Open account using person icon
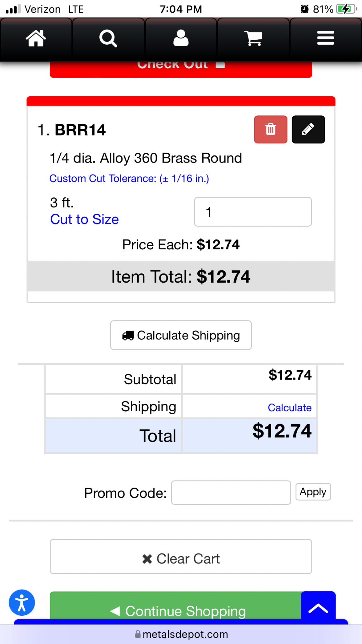This screenshot has height=644, width=362. 181,38
